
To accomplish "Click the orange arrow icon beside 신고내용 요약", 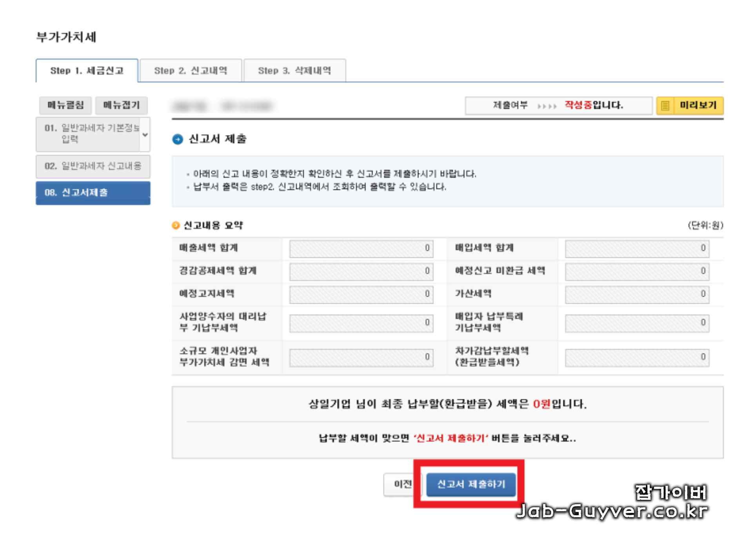I will (176, 225).
